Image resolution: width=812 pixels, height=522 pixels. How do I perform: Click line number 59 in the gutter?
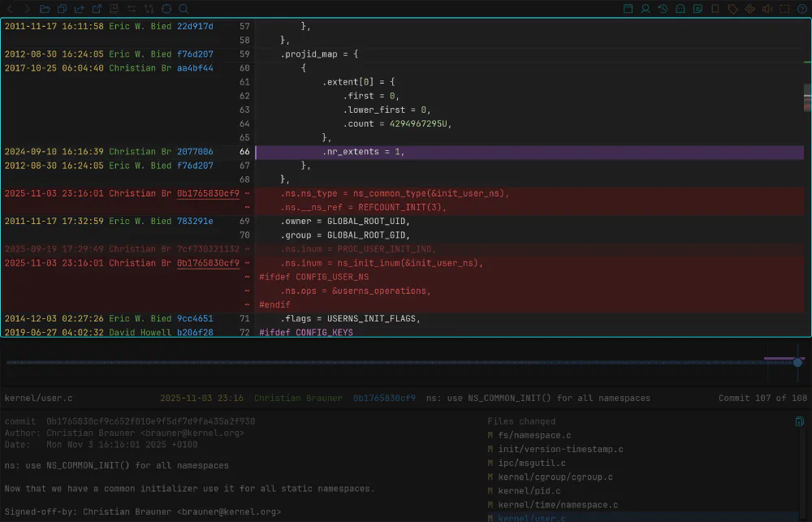pyautogui.click(x=244, y=54)
